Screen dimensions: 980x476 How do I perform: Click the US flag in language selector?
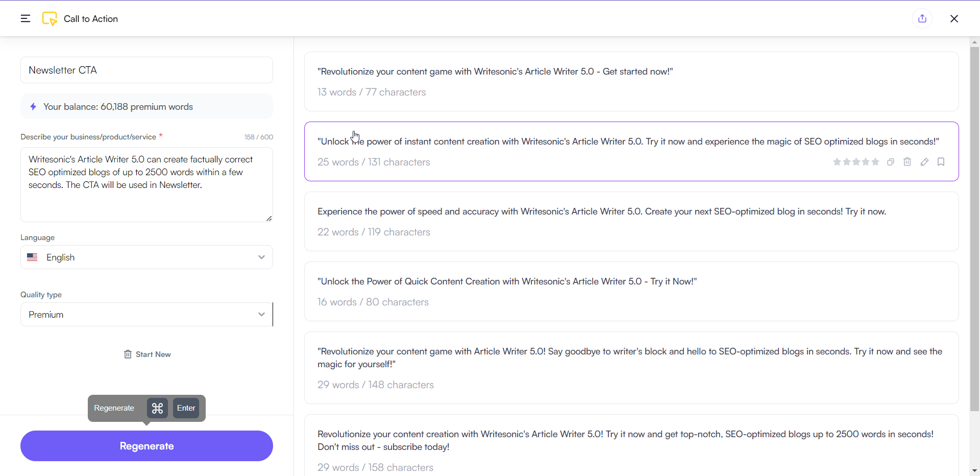[x=32, y=257]
